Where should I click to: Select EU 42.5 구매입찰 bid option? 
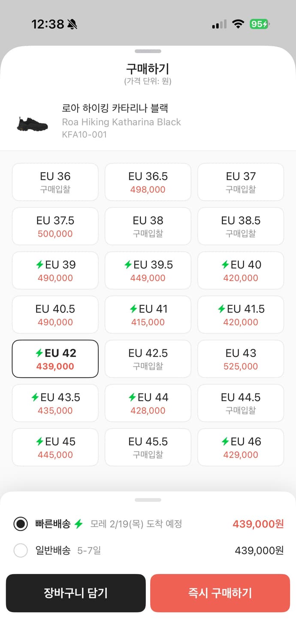tap(148, 359)
